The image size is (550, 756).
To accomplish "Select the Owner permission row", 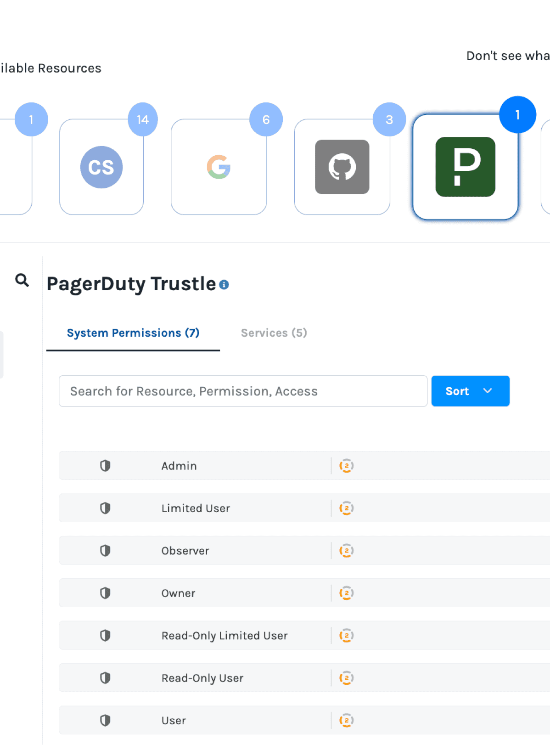I will 304,593.
